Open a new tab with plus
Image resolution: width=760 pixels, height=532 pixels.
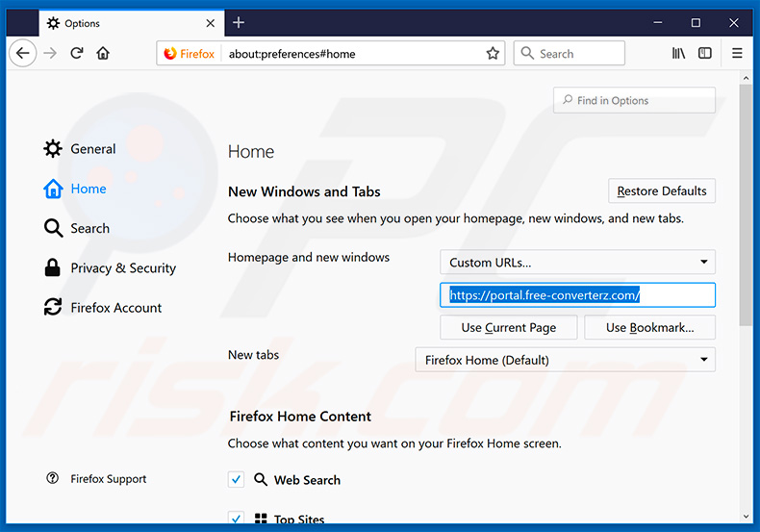tap(239, 22)
